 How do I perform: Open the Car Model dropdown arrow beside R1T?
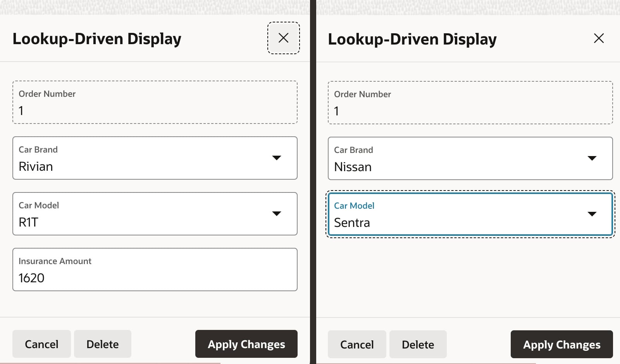(276, 214)
